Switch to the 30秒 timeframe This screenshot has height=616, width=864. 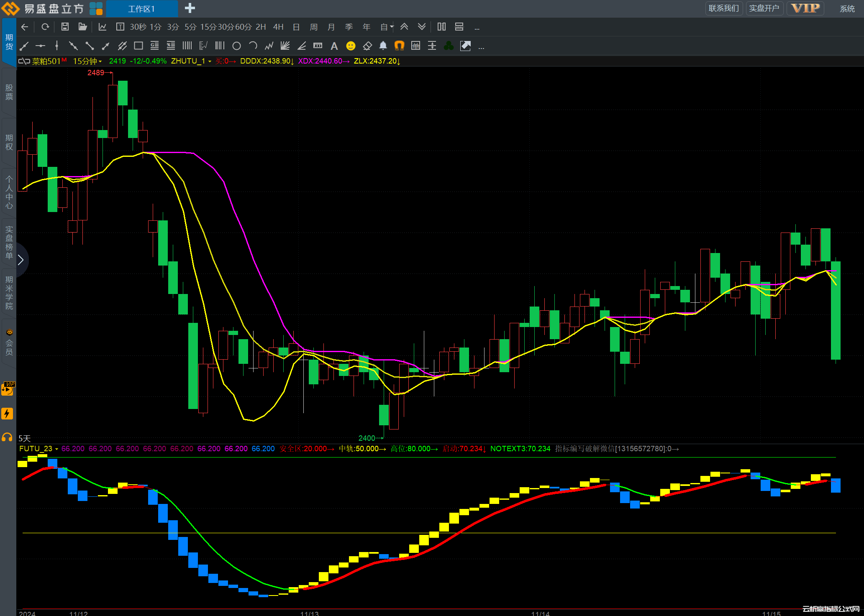138,27
